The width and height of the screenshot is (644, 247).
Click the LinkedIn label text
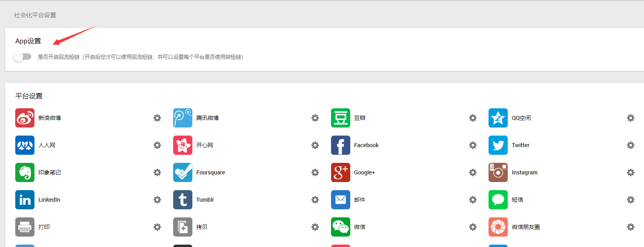(x=49, y=200)
